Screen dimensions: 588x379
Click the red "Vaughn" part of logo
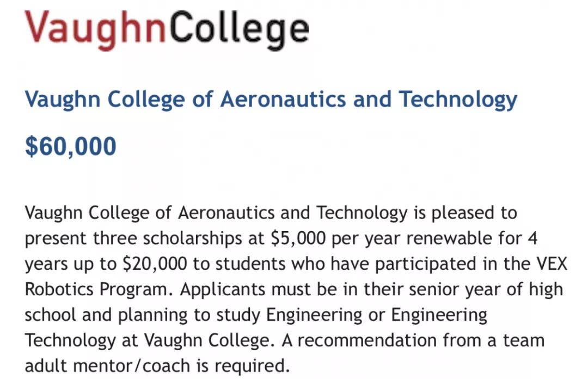(95, 30)
